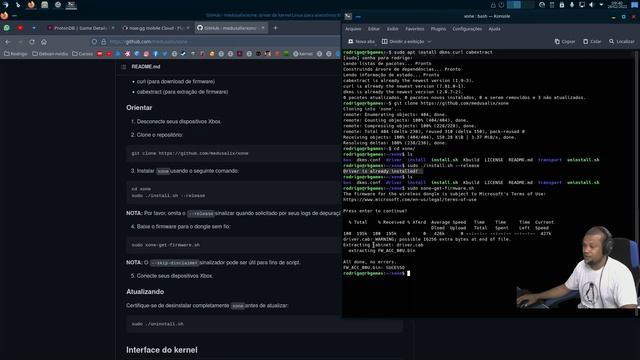
Task: Open the volume control in the system tray
Action: click(x=591, y=5)
